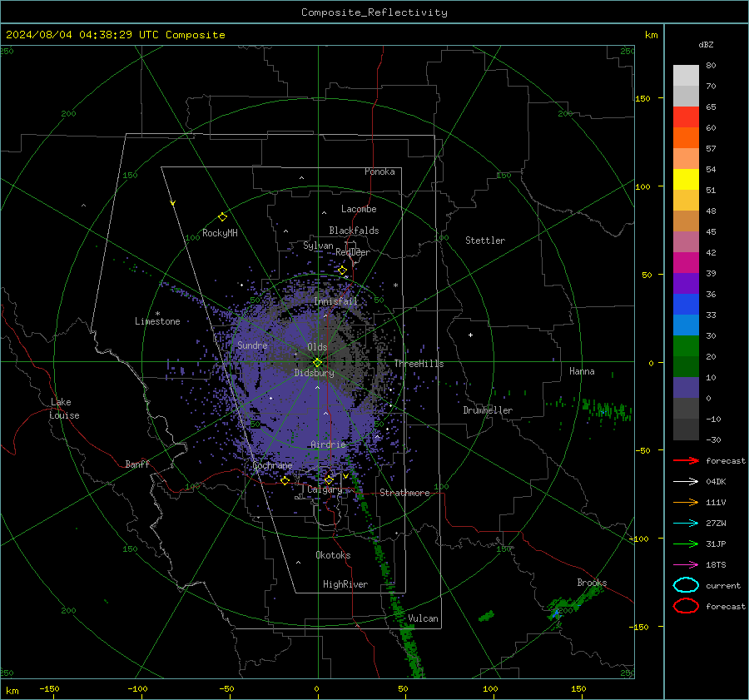Click the white asterisk above Limestone

[x=157, y=314]
